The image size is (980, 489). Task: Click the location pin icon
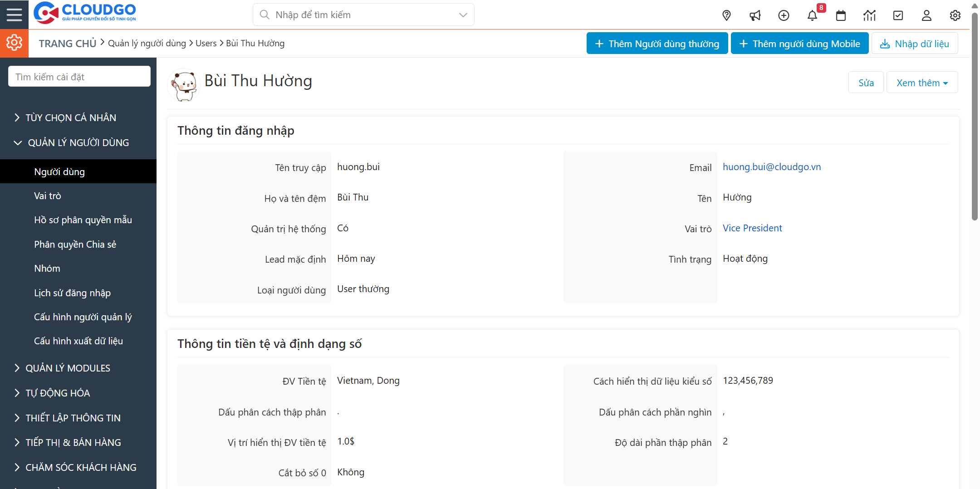(x=726, y=15)
